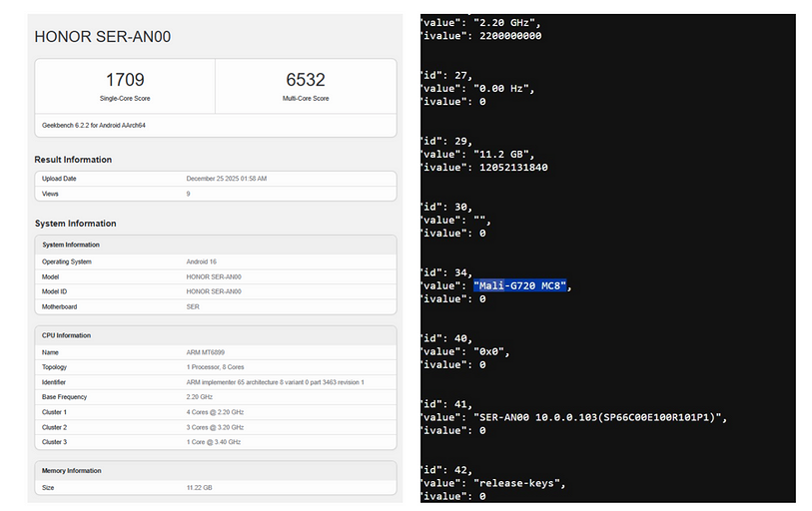Click the SER-AN00 10.0.0.103 firmware string
Viewport: 812px width, 511px height.
597,417
